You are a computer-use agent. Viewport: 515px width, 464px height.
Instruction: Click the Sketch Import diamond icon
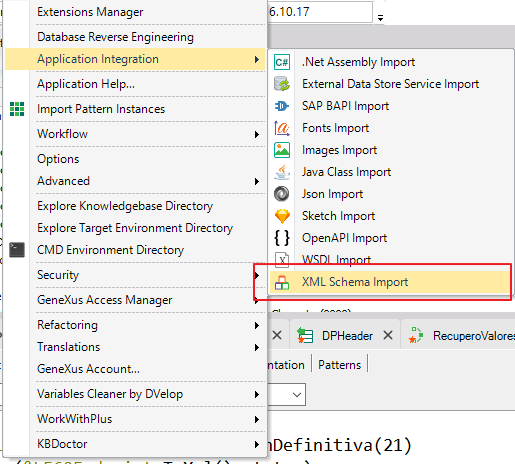pyautogui.click(x=282, y=216)
